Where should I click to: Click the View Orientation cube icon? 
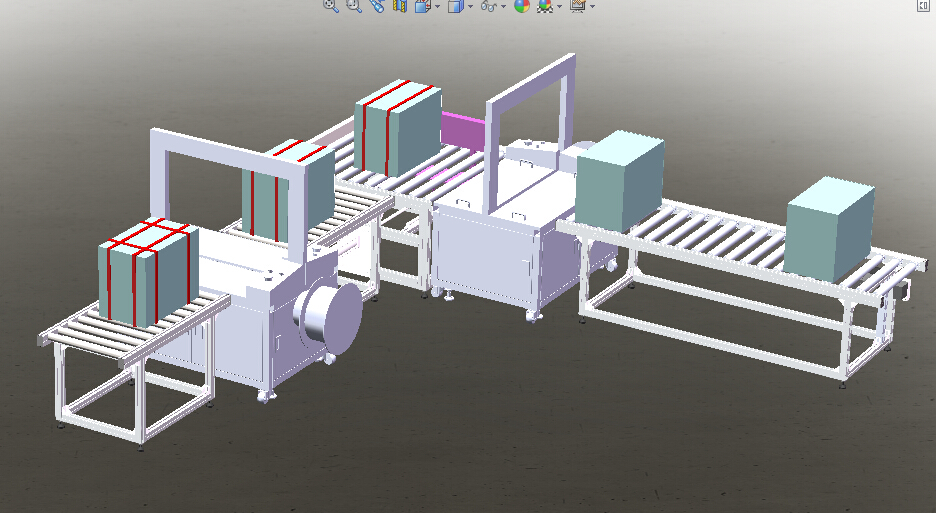click(x=423, y=5)
